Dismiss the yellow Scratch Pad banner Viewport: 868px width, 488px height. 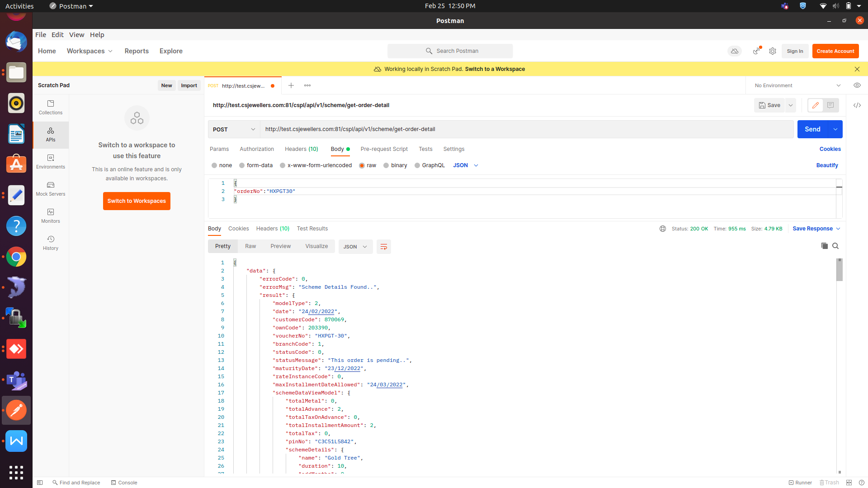tap(857, 69)
